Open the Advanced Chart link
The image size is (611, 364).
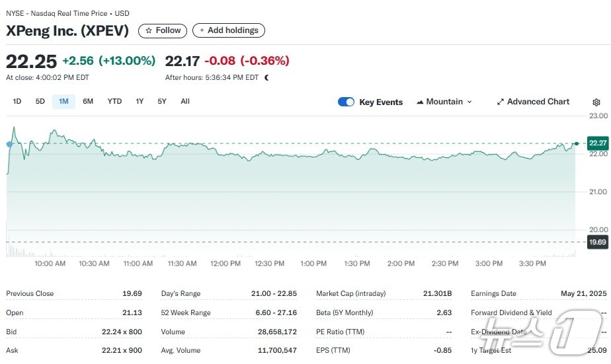[x=538, y=102]
